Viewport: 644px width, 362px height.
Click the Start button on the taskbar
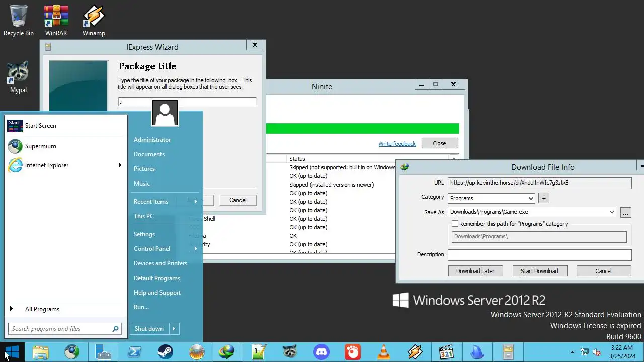[12, 352]
